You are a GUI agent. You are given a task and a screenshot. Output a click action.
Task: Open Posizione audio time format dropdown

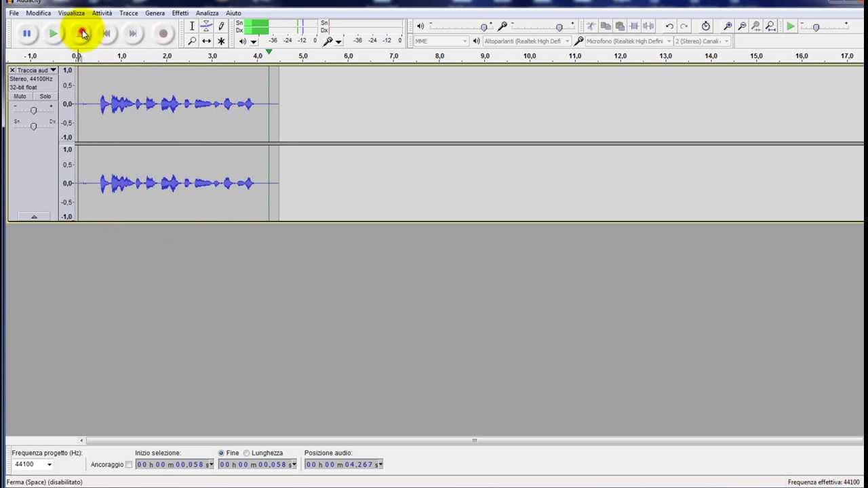pyautogui.click(x=380, y=464)
